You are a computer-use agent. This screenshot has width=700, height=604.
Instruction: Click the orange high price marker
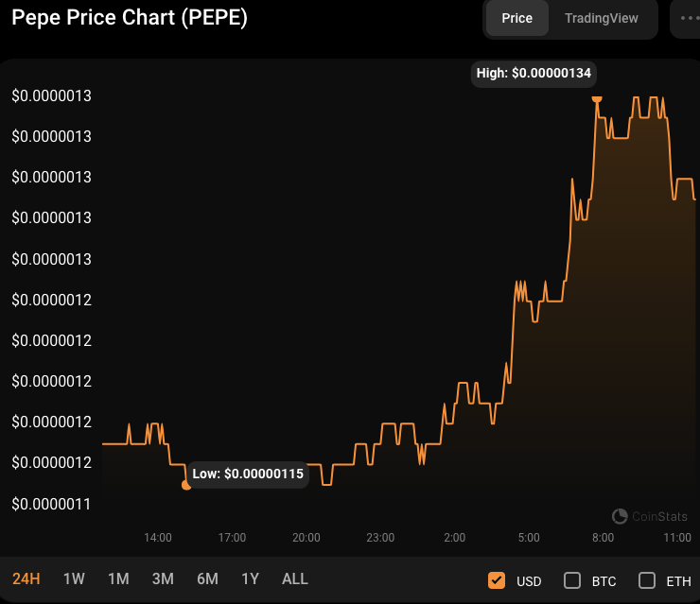point(597,96)
